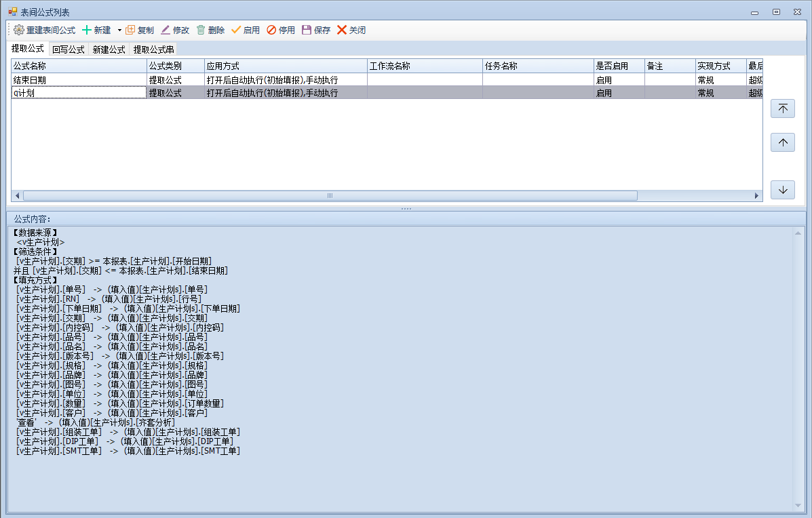
Task: Click the formula content scrollbar down arrow
Action: (798, 506)
